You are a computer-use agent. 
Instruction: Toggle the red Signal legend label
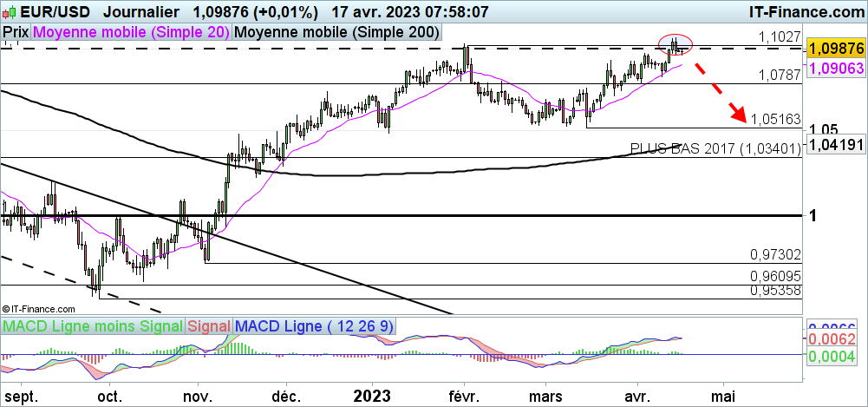208,326
